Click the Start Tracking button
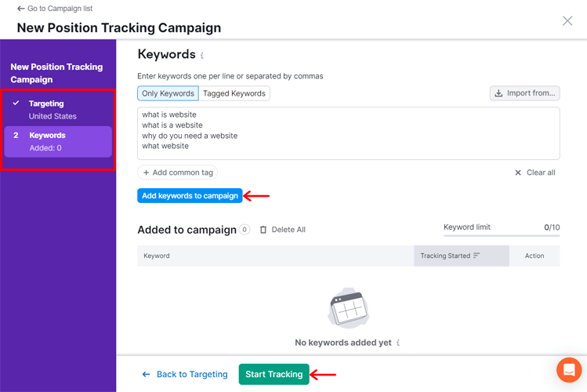The image size is (587, 392). click(x=274, y=374)
